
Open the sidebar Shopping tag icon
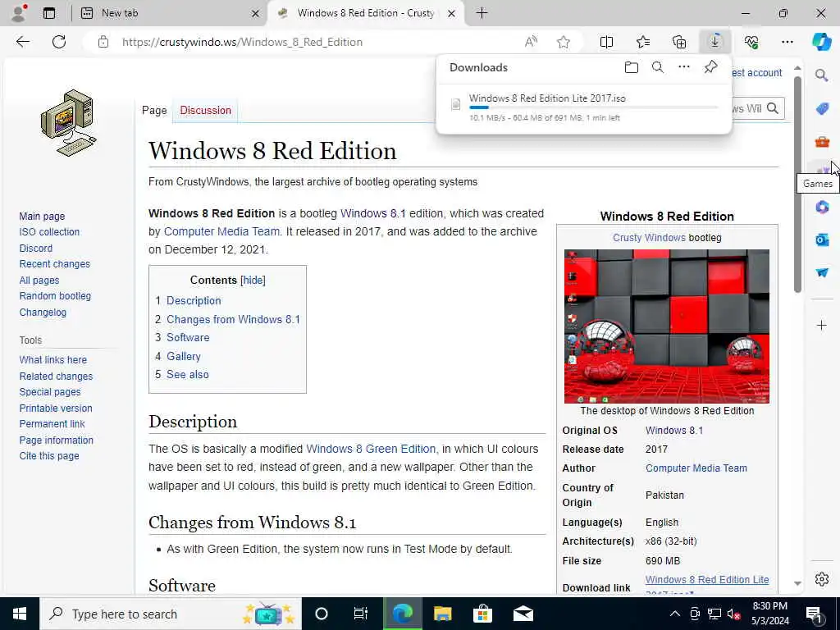[x=822, y=109]
